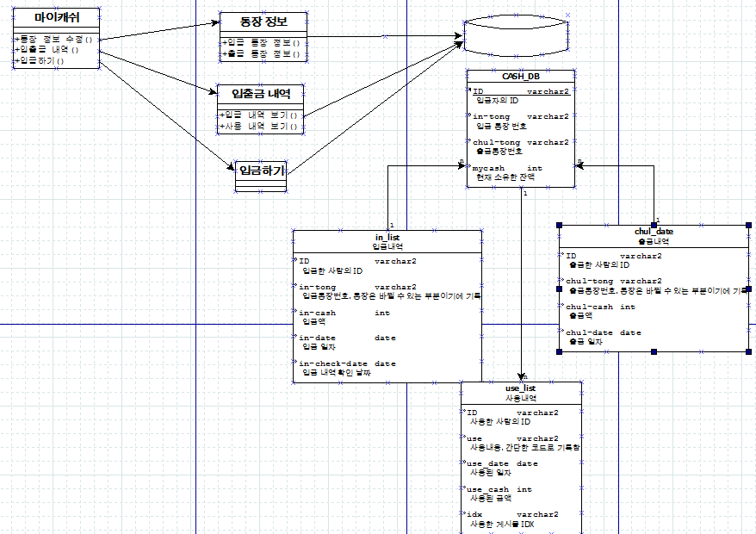Click the 출금 통장 정보() operation
Viewport: 756px width, 534px height.
262,53
